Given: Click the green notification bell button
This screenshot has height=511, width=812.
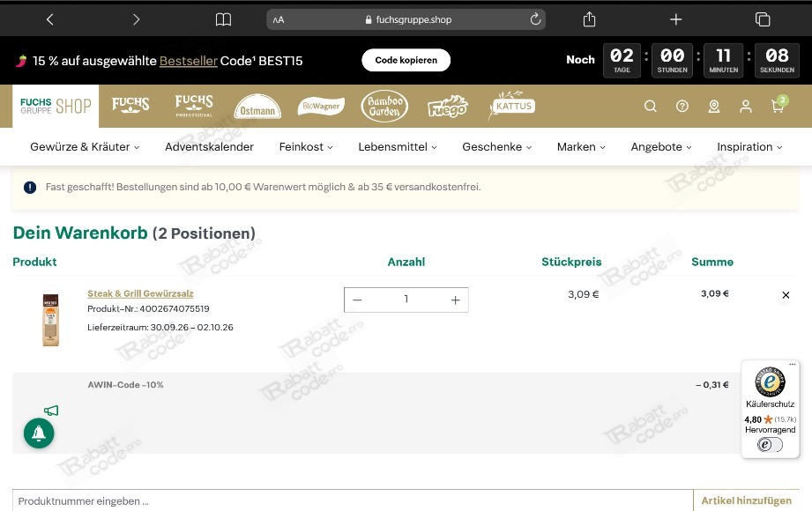Looking at the screenshot, I should [39, 433].
